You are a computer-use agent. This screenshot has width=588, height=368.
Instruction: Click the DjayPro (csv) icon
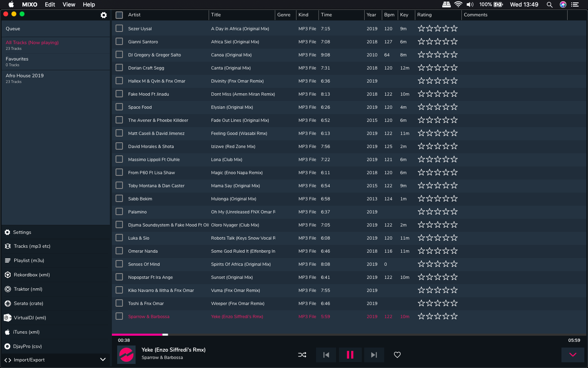(x=8, y=346)
